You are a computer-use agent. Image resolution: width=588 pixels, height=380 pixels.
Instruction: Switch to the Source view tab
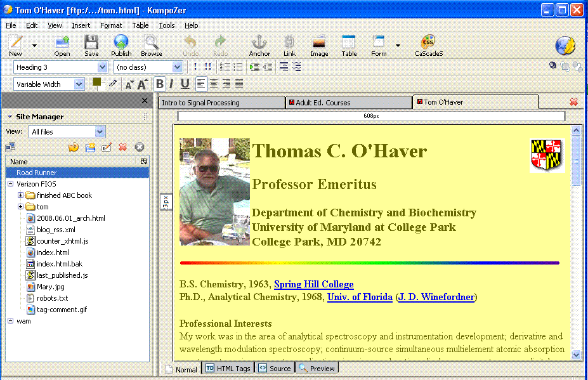point(275,369)
